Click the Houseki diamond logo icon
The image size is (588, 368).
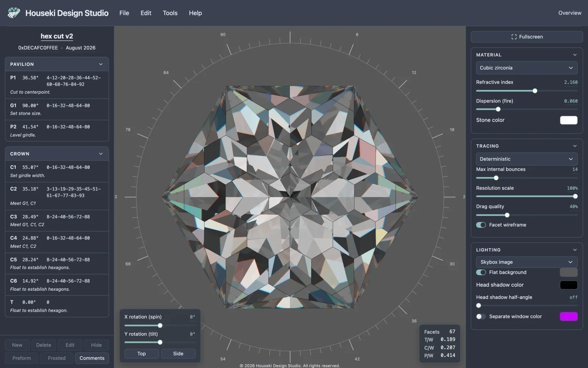pyautogui.click(x=14, y=13)
